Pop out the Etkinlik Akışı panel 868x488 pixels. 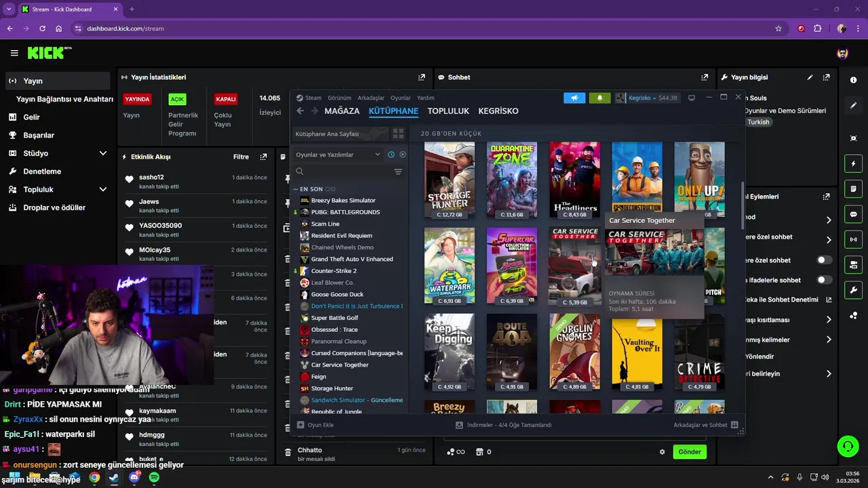[x=264, y=157]
